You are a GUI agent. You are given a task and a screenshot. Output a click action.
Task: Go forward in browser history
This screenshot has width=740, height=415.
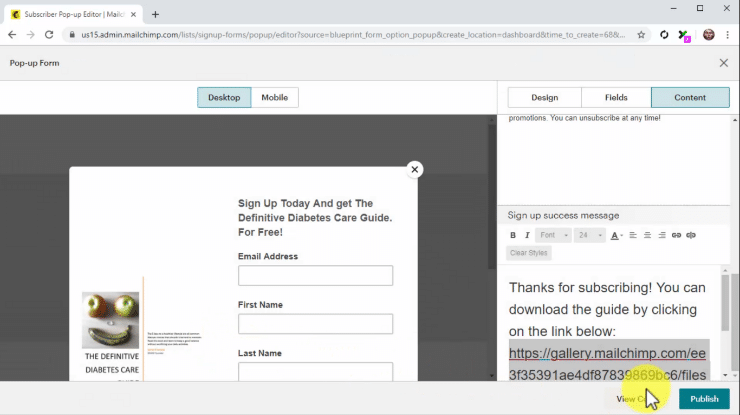[31, 34]
